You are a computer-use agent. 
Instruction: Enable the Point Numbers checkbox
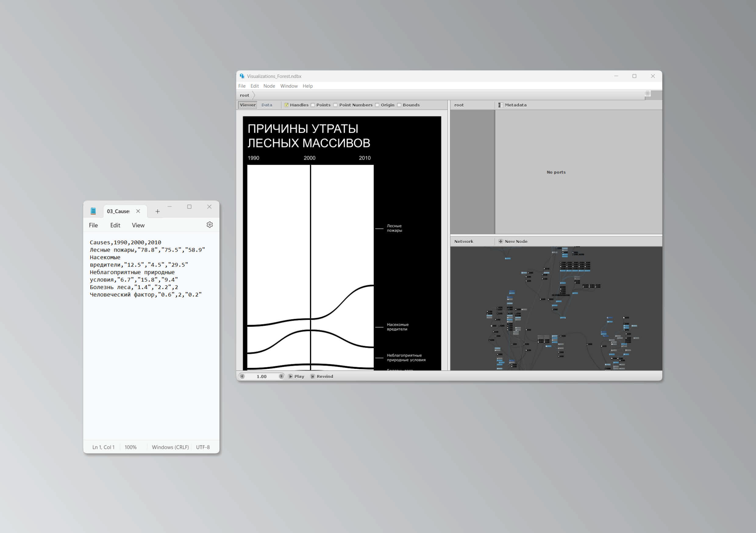click(x=336, y=105)
